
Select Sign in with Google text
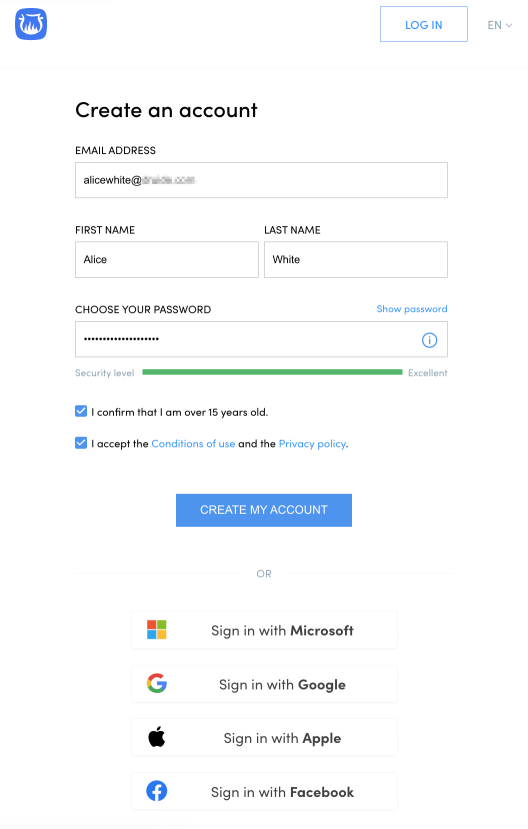pos(282,685)
